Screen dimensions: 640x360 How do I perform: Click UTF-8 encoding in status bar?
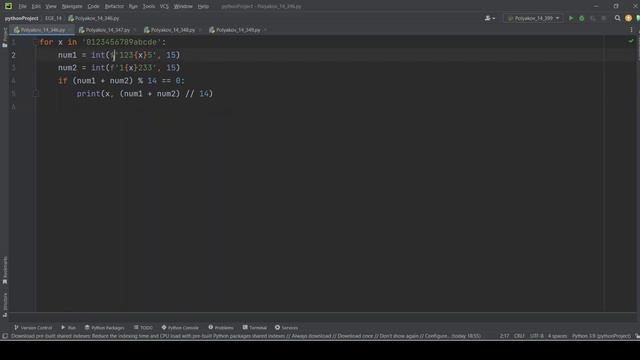[x=537, y=336]
